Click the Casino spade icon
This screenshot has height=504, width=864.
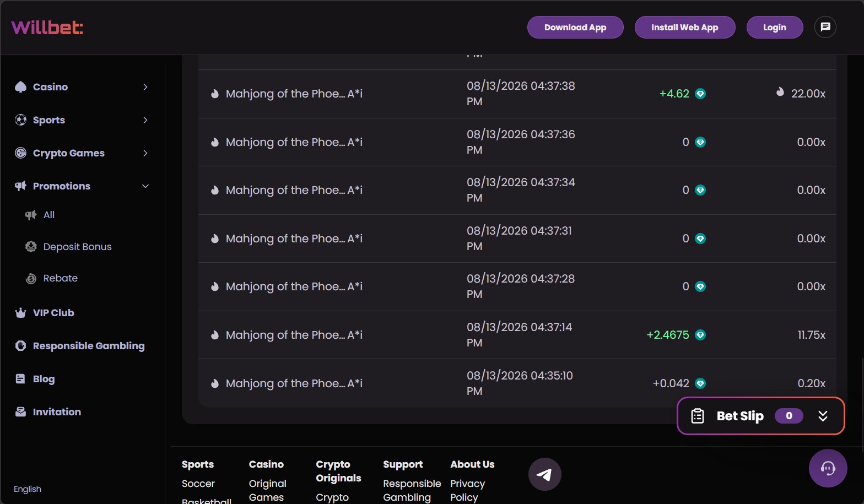[x=21, y=87]
